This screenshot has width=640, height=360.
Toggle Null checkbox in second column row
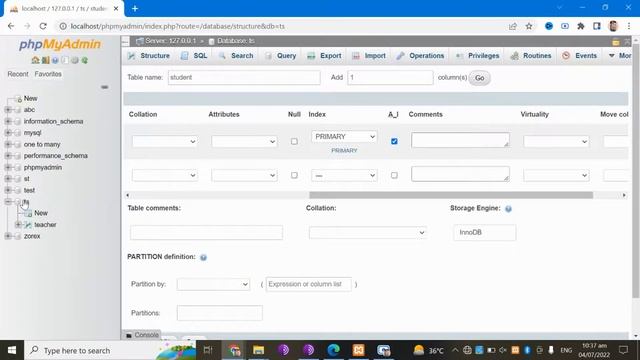[x=294, y=176]
